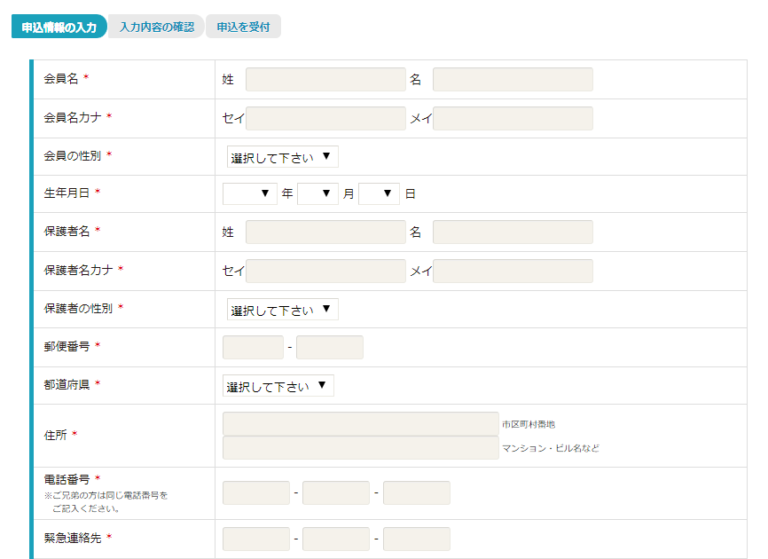Image resolution: width=768 pixels, height=559 pixels.
Task: Click the 会員名 名 input field
Action: coord(512,80)
